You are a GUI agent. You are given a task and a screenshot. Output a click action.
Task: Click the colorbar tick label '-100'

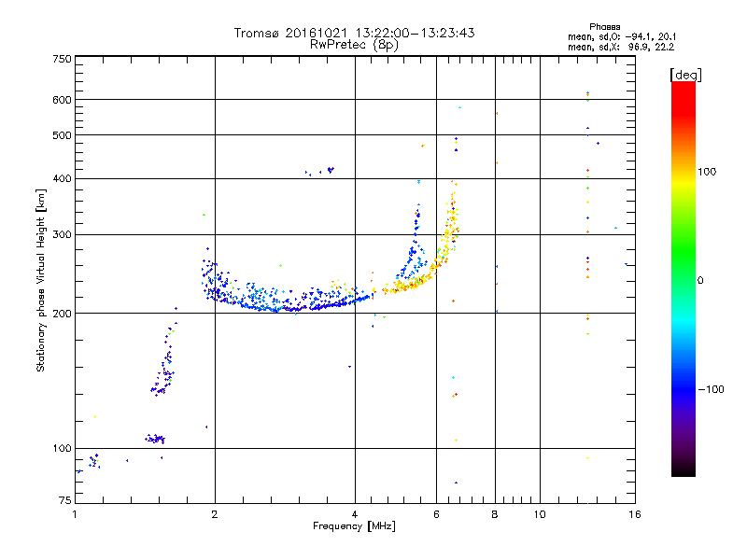coord(711,389)
